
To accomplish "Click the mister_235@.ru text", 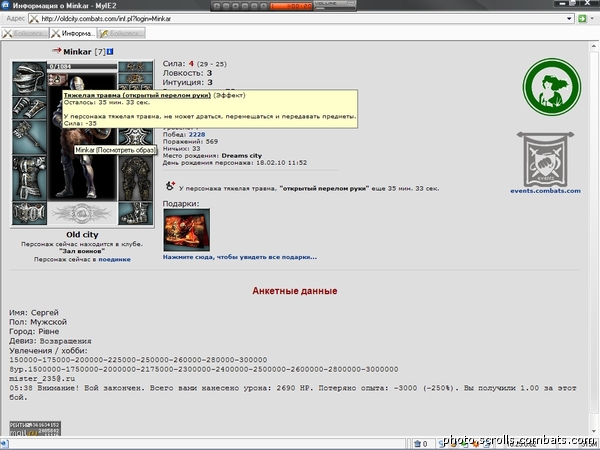I will (42, 379).
